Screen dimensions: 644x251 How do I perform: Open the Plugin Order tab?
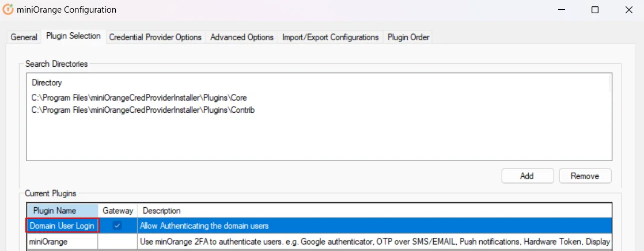pyautogui.click(x=408, y=37)
